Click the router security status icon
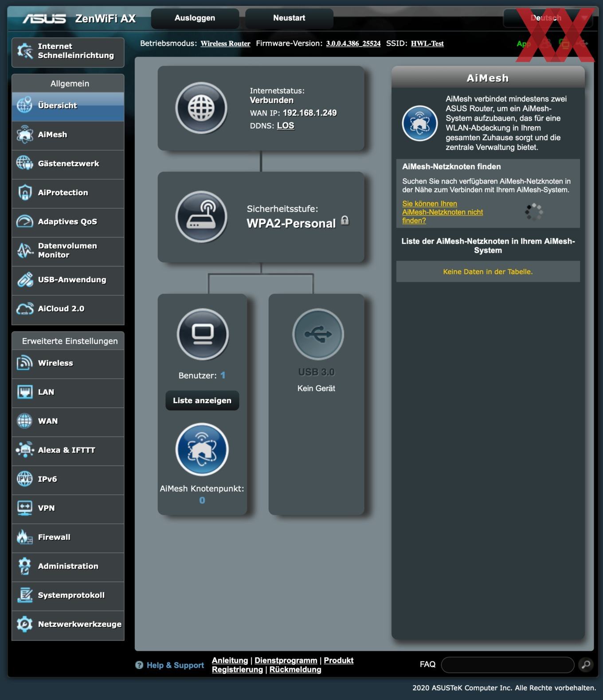The image size is (603, 700). point(201,216)
